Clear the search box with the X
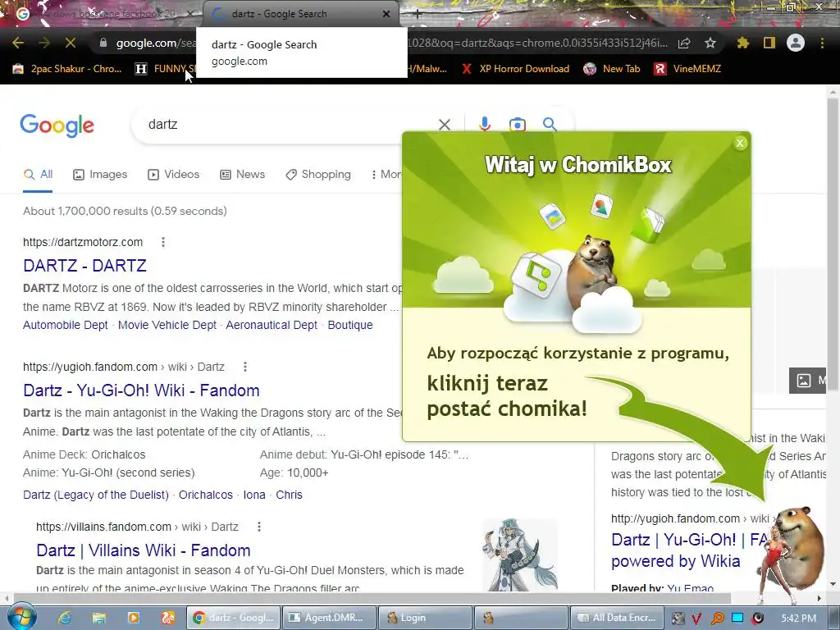Image resolution: width=840 pixels, height=630 pixels. [444, 125]
